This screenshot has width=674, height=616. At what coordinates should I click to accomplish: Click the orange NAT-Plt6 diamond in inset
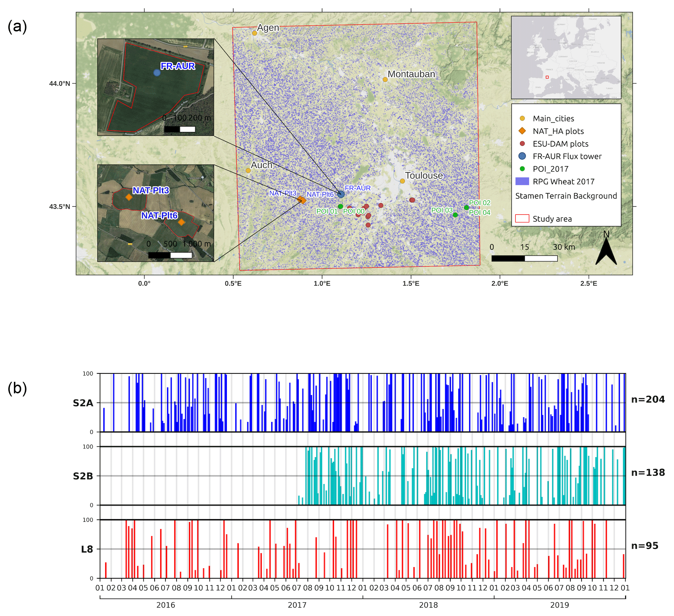click(181, 222)
